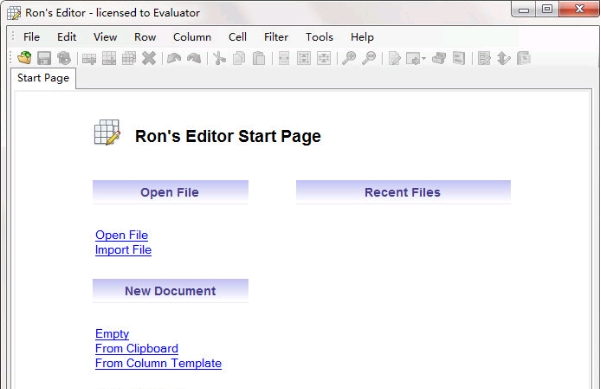The width and height of the screenshot is (601, 389).
Task: Open the File menu
Action: 31,37
